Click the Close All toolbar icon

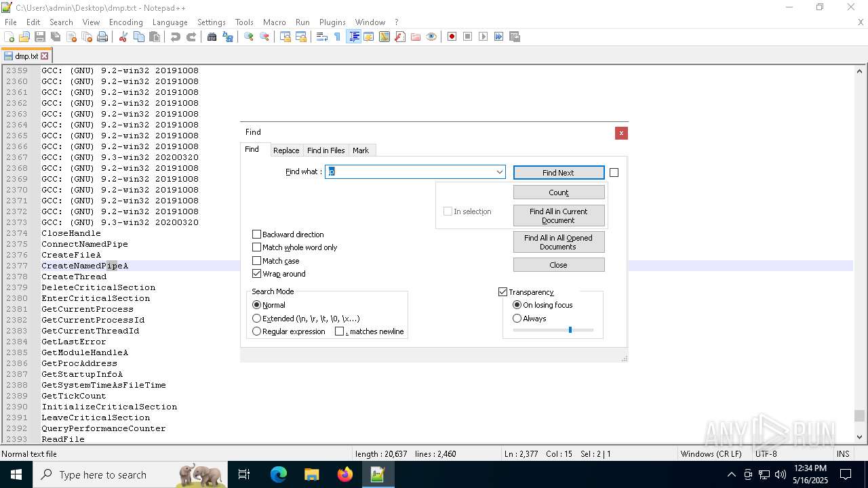[x=87, y=37]
